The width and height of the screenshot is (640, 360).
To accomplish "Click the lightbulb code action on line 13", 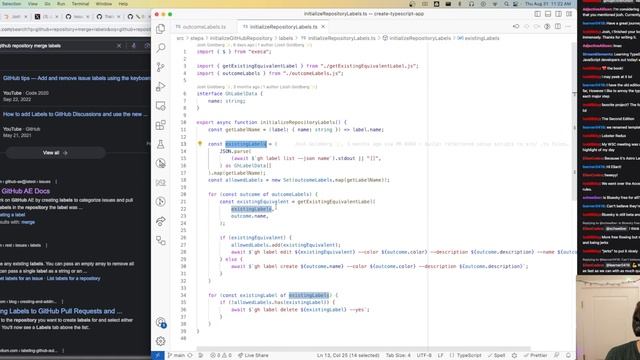I will pos(200,144).
